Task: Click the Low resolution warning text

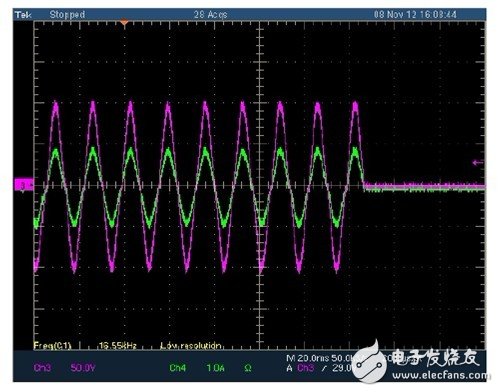Action: (191, 346)
